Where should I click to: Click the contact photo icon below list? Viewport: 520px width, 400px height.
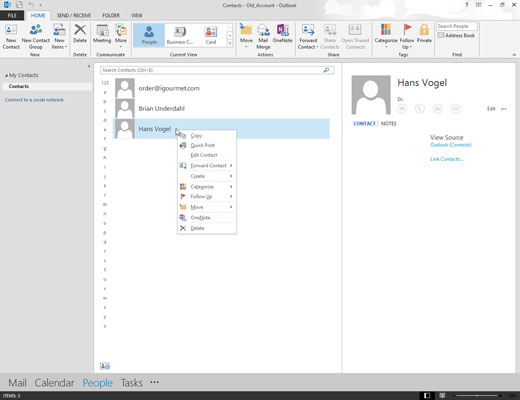point(105,366)
